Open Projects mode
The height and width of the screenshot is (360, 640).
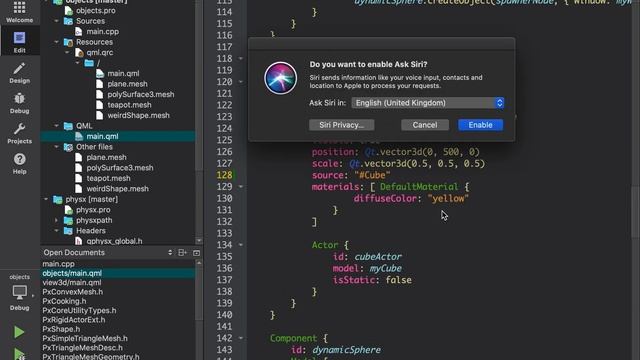19,133
